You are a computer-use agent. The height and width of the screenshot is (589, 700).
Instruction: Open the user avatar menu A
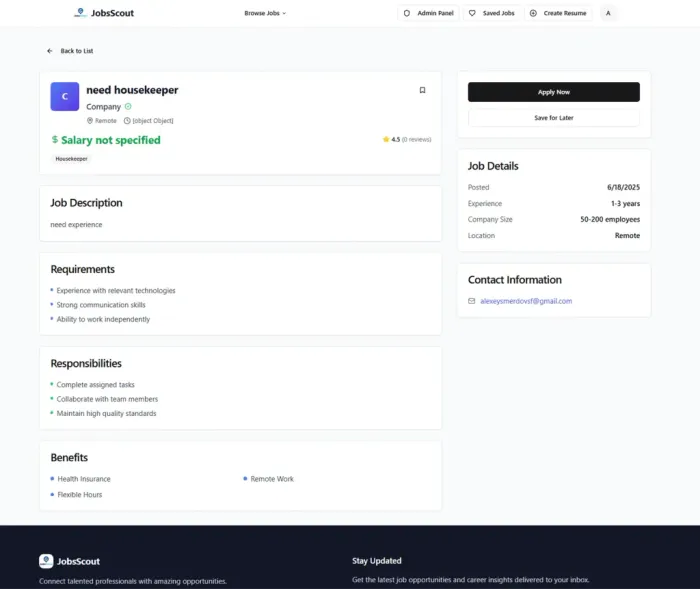608,13
